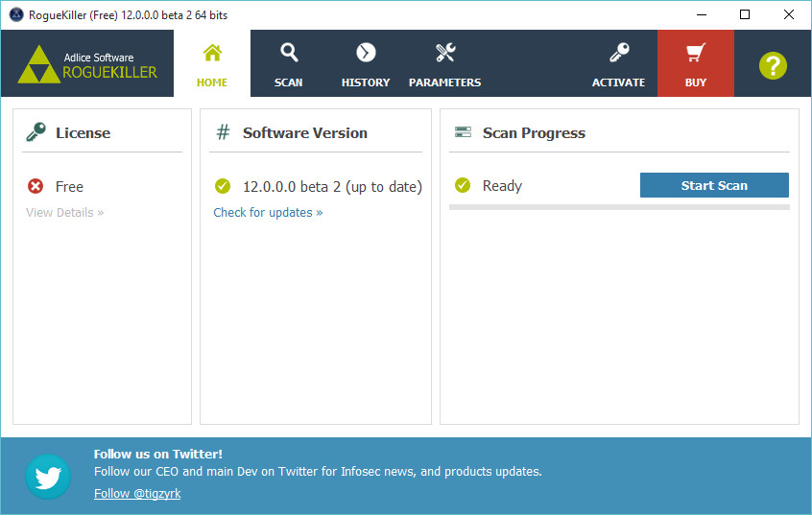Click the Ready status text
Viewport: 812px width, 515px height.
[x=502, y=186]
